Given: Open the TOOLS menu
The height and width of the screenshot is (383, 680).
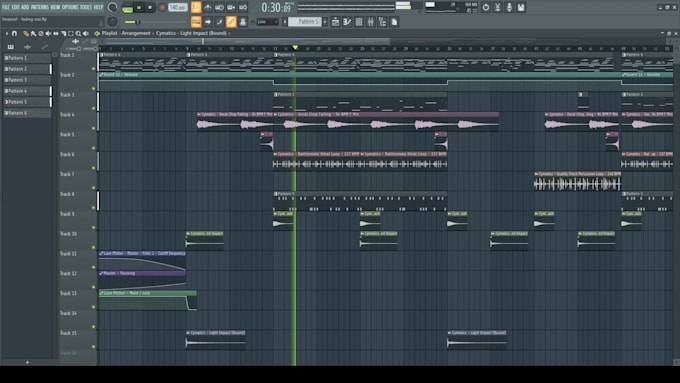Looking at the screenshot, I should tap(86, 7).
